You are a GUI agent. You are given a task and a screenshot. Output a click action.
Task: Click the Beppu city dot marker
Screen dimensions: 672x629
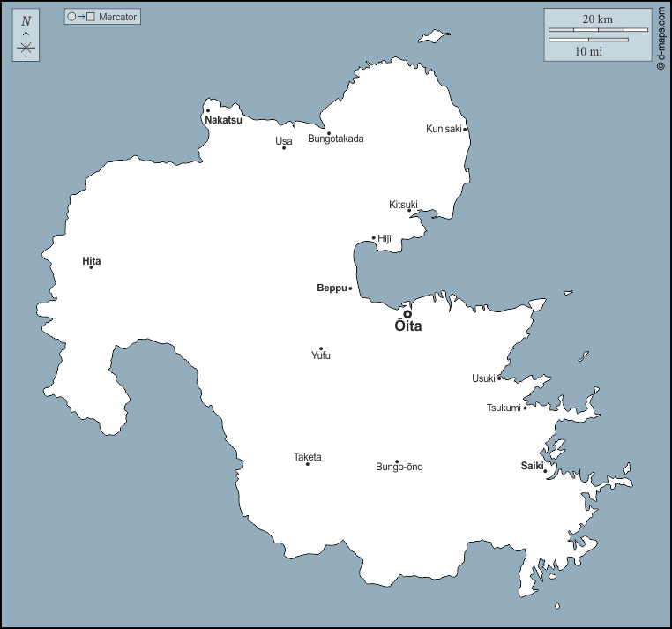tap(350, 288)
